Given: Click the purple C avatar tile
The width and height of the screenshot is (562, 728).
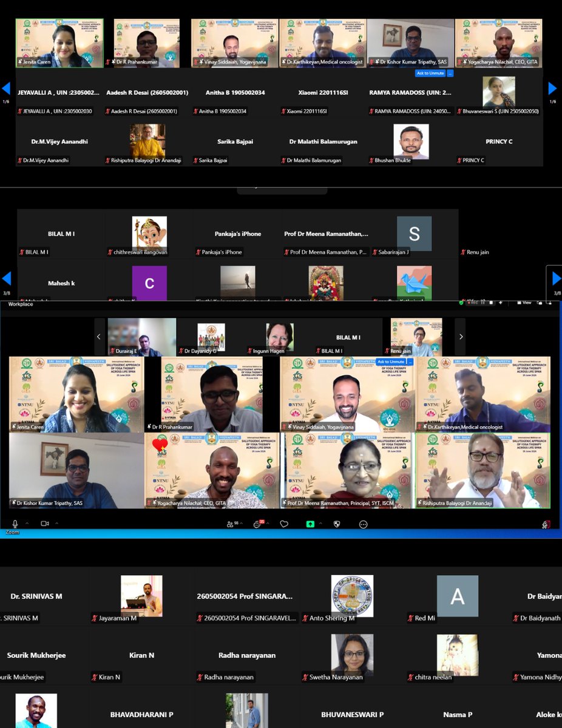Looking at the screenshot, I should (x=149, y=283).
